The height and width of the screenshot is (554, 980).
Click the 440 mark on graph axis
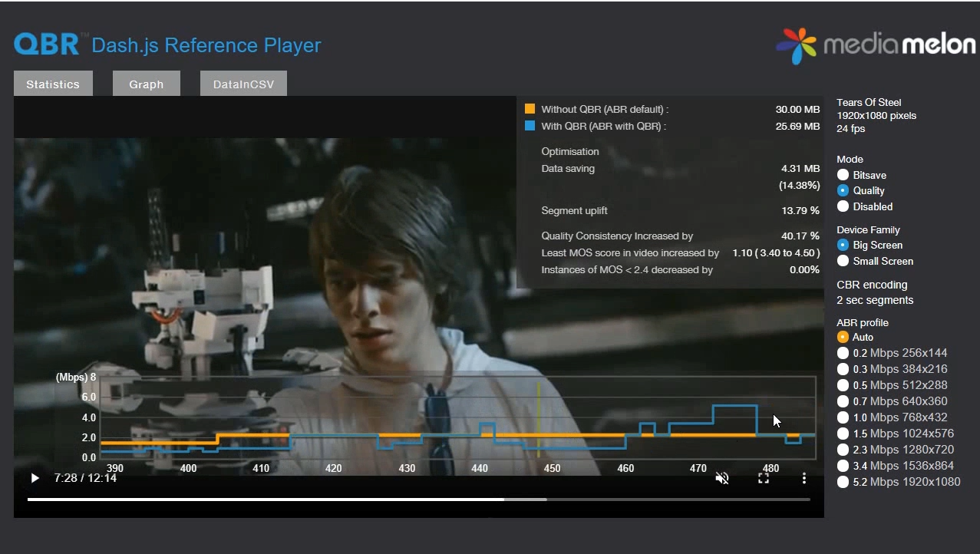(480, 468)
